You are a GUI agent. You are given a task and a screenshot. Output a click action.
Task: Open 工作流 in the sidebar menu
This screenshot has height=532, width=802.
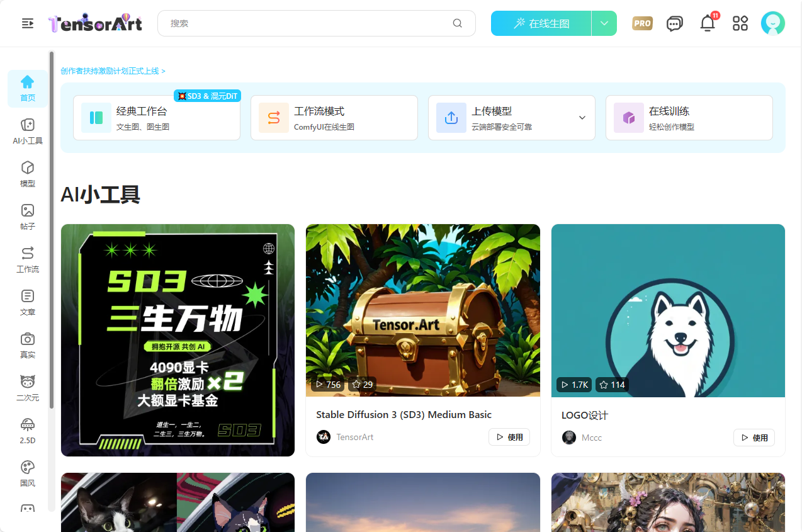tap(28, 259)
